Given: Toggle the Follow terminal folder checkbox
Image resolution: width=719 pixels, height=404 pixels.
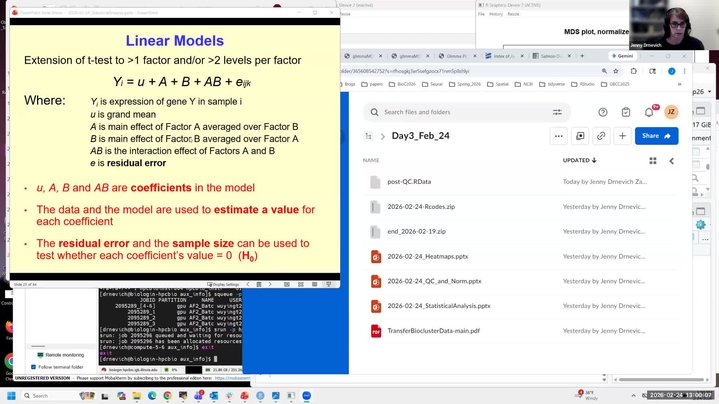Looking at the screenshot, I should coord(33,367).
